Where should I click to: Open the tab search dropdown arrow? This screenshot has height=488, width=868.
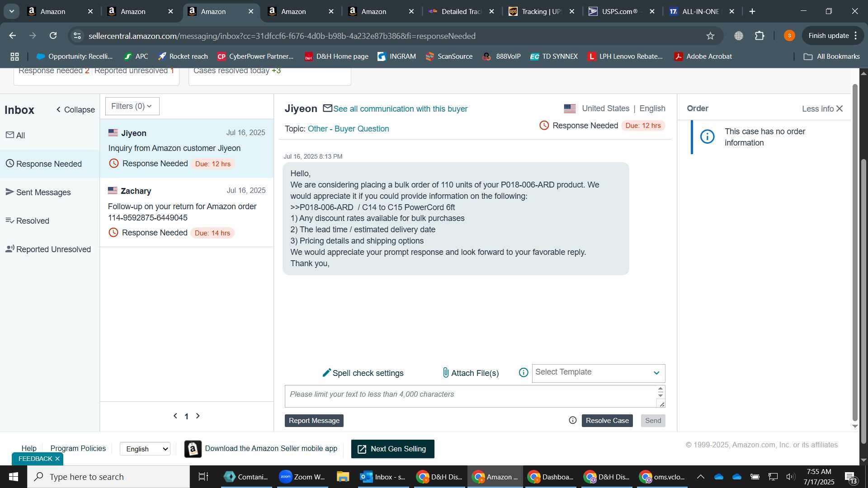pyautogui.click(x=11, y=11)
